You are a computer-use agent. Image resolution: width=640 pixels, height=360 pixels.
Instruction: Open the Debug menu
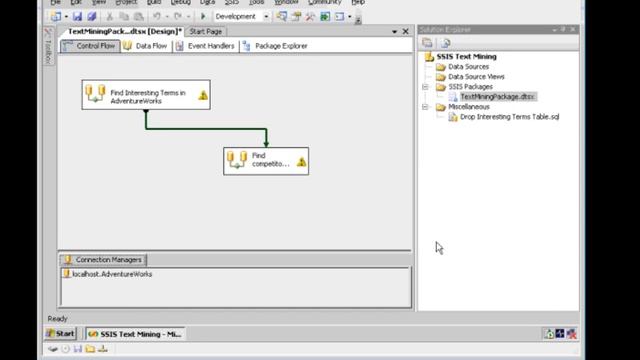pos(180,2)
